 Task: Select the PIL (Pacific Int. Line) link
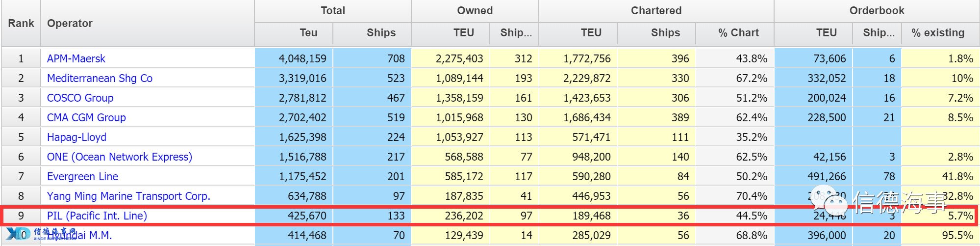point(97,216)
